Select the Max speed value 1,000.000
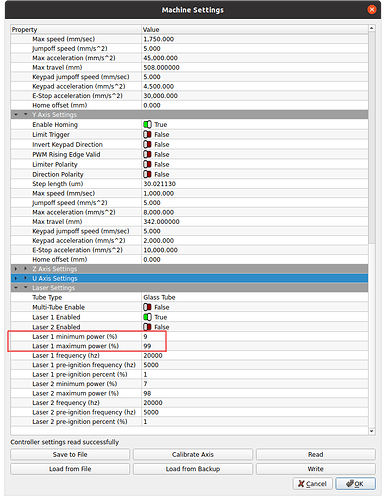The width and height of the screenshot is (385, 500). coord(158,193)
